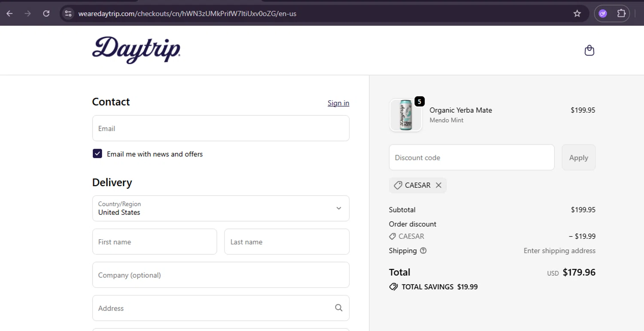Go back with the browser back arrow
The width and height of the screenshot is (644, 331).
tap(9, 13)
